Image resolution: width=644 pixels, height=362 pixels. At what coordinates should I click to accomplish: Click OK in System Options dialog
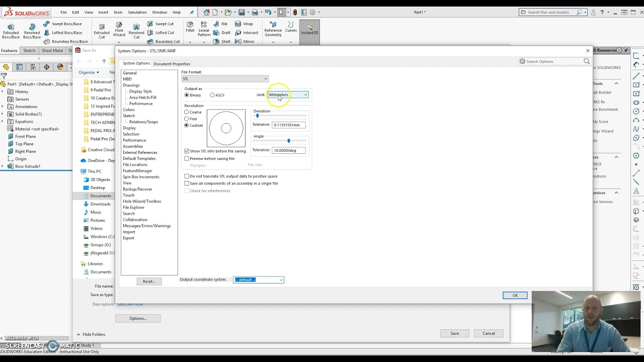pos(515,295)
